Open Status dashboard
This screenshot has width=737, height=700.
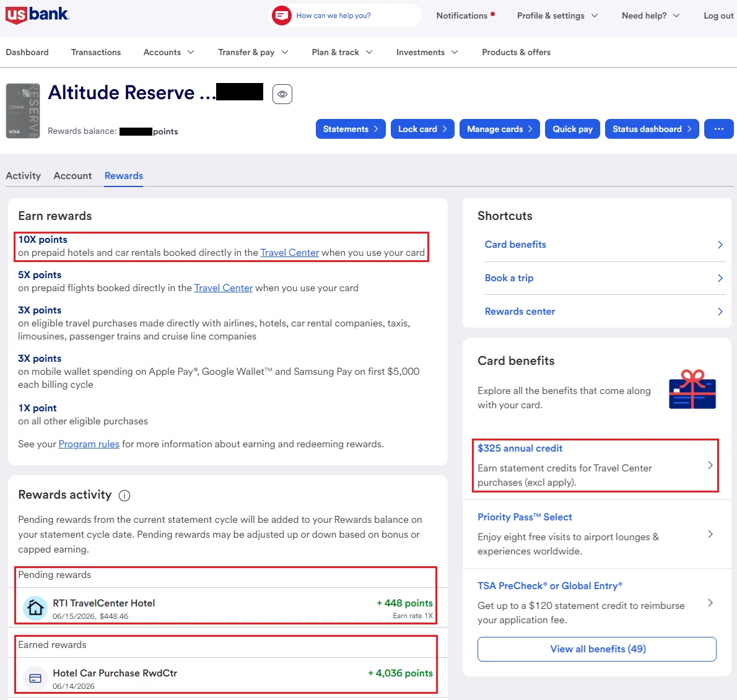click(x=652, y=129)
